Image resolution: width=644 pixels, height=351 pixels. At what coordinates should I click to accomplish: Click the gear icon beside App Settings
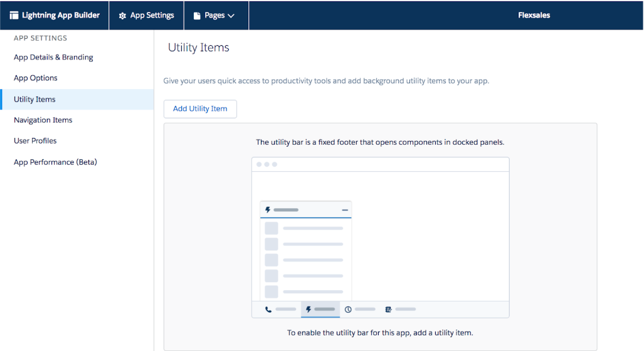(122, 16)
